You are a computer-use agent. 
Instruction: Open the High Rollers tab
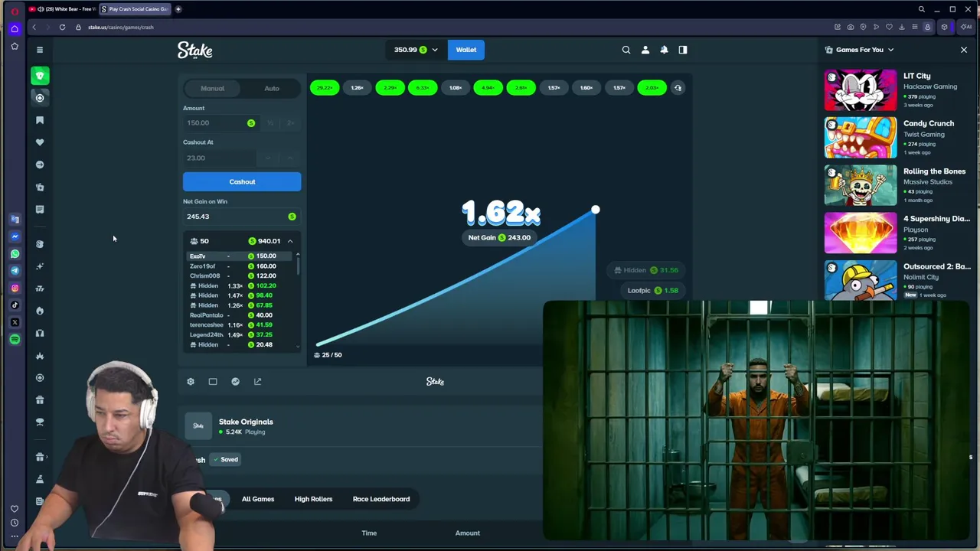pos(313,499)
